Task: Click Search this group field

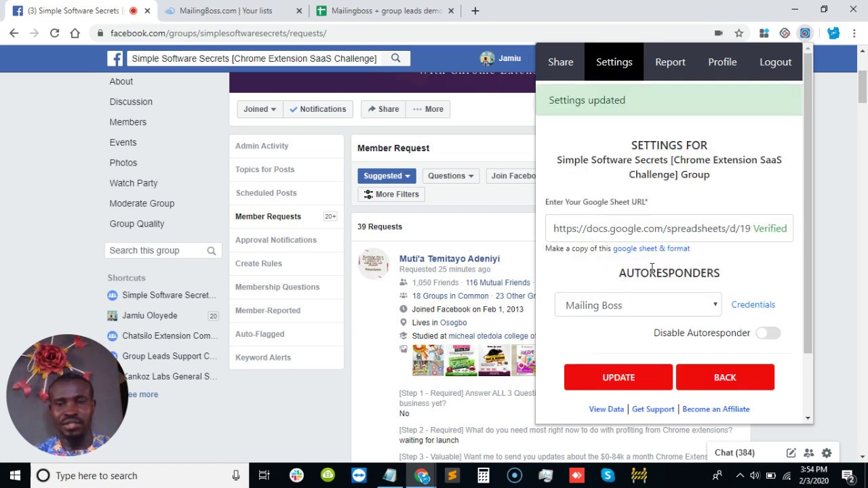Action: click(163, 251)
